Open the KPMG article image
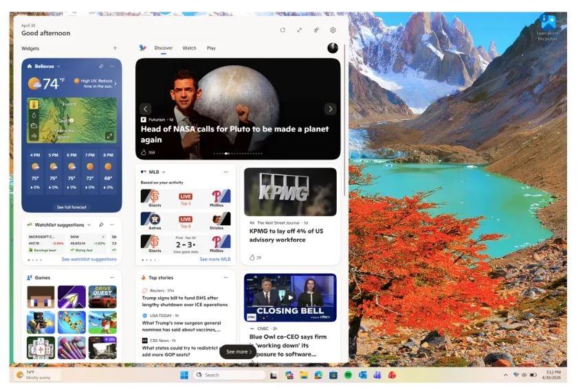Image resolution: width=587 pixels, height=392 pixels. (x=290, y=192)
